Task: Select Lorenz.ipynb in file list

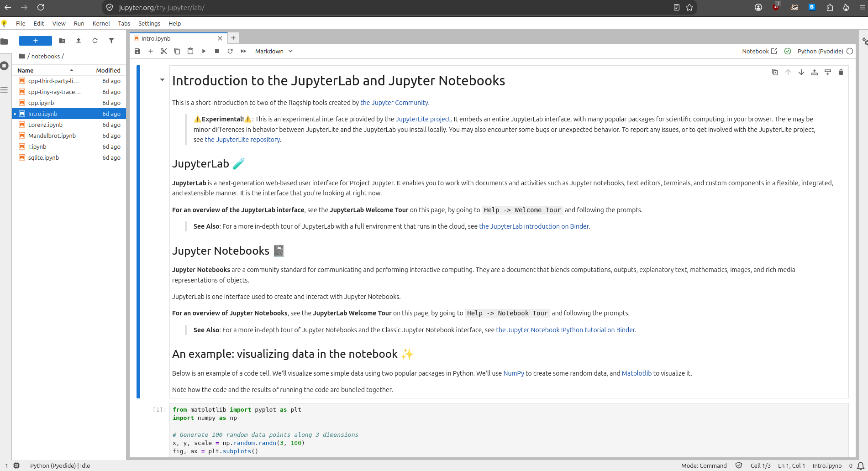Action: click(69, 125)
